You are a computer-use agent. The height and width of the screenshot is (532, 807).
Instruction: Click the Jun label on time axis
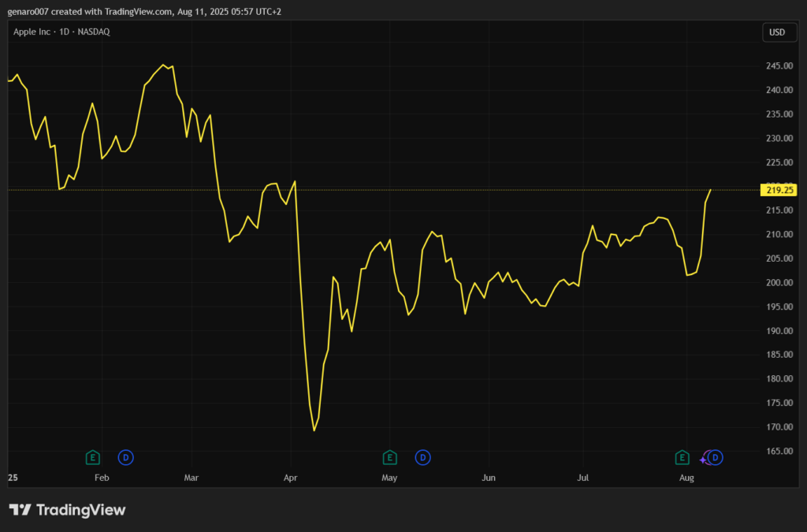point(489,478)
